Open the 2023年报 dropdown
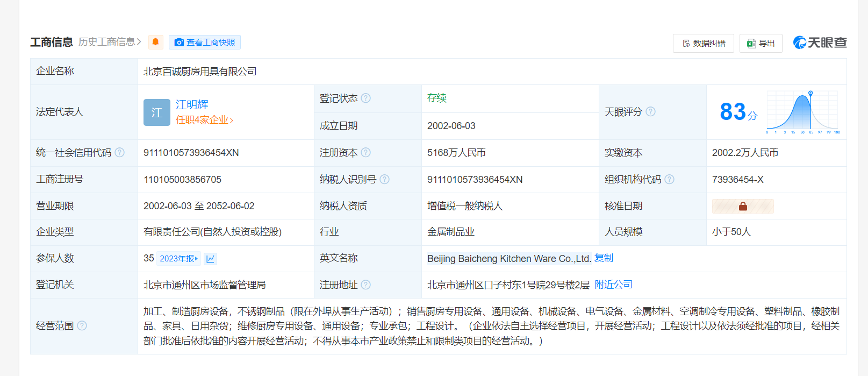 point(179,259)
